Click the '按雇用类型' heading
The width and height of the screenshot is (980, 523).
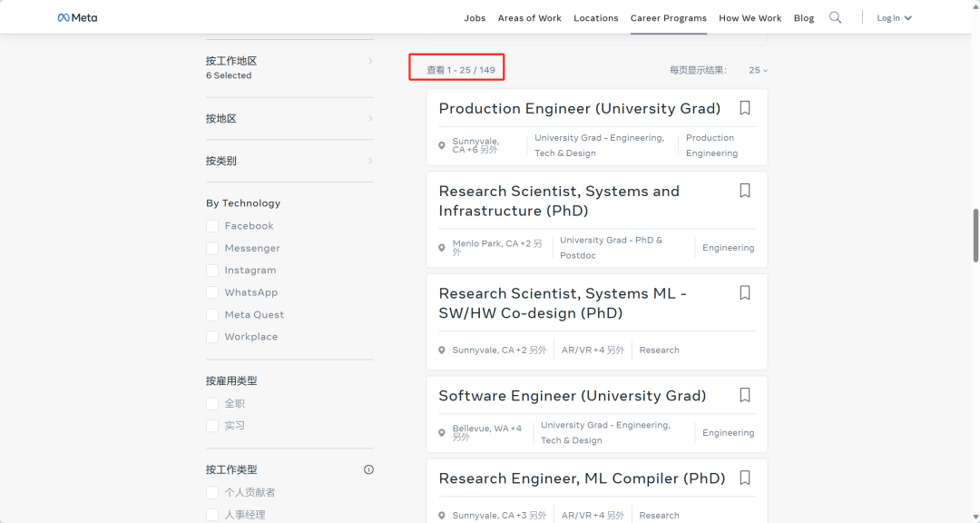[231, 380]
